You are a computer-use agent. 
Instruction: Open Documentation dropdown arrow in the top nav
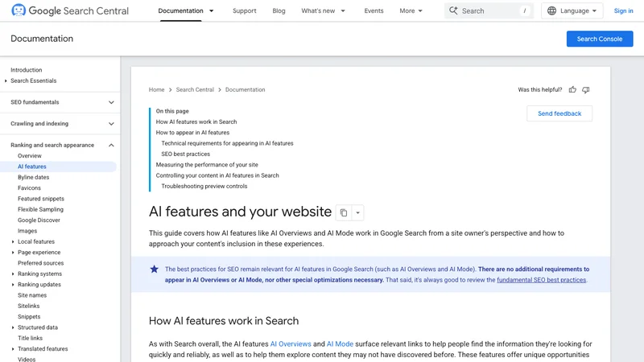pos(212,10)
